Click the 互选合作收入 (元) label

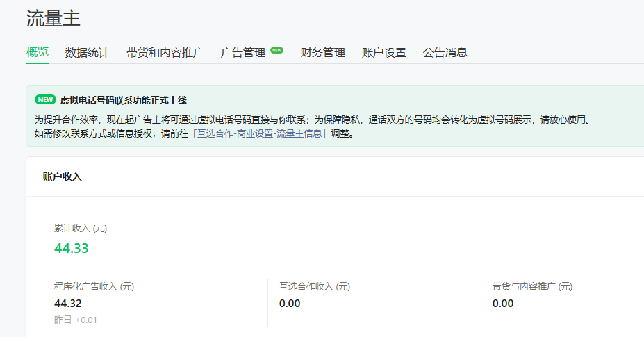tap(315, 286)
